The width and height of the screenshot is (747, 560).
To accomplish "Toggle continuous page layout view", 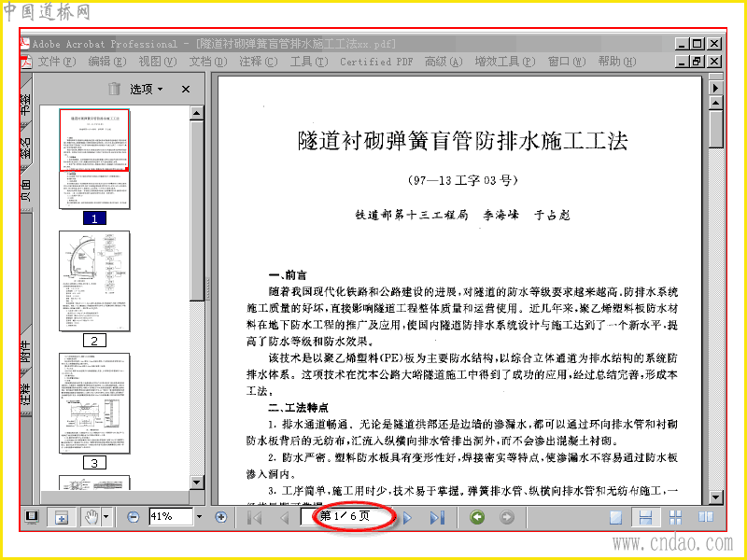I will coord(645,518).
